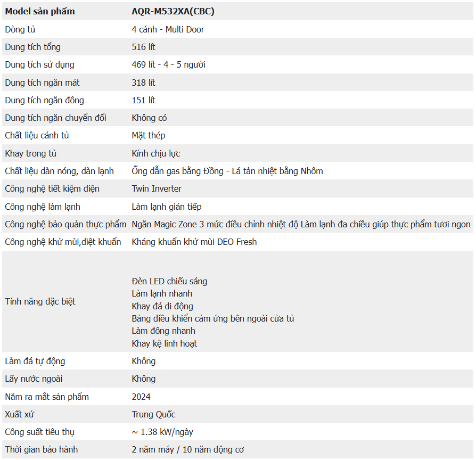Click "Bảng điều khiển cảm ứng" feature line
This screenshot has height=460, width=476.
click(213, 318)
